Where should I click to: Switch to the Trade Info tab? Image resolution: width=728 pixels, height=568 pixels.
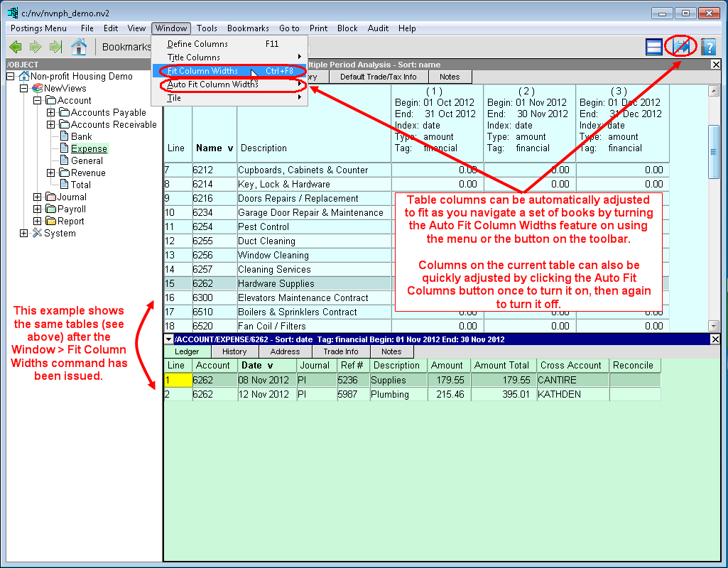point(341,351)
